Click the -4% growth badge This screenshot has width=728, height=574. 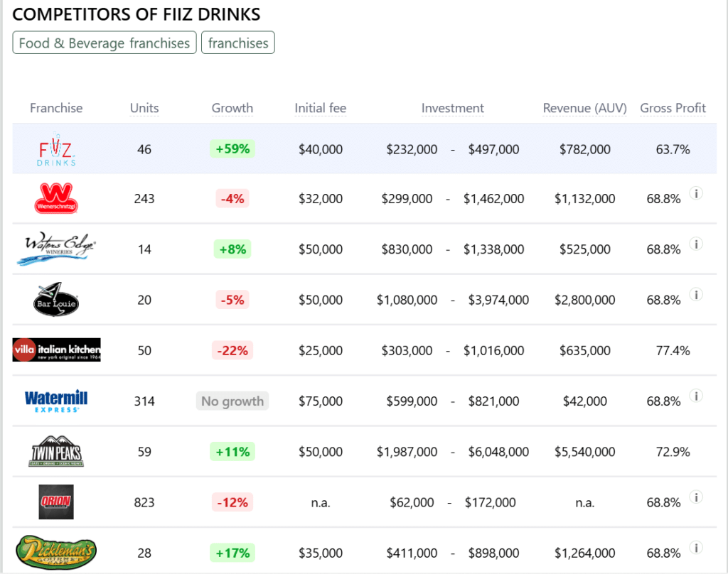point(232,199)
